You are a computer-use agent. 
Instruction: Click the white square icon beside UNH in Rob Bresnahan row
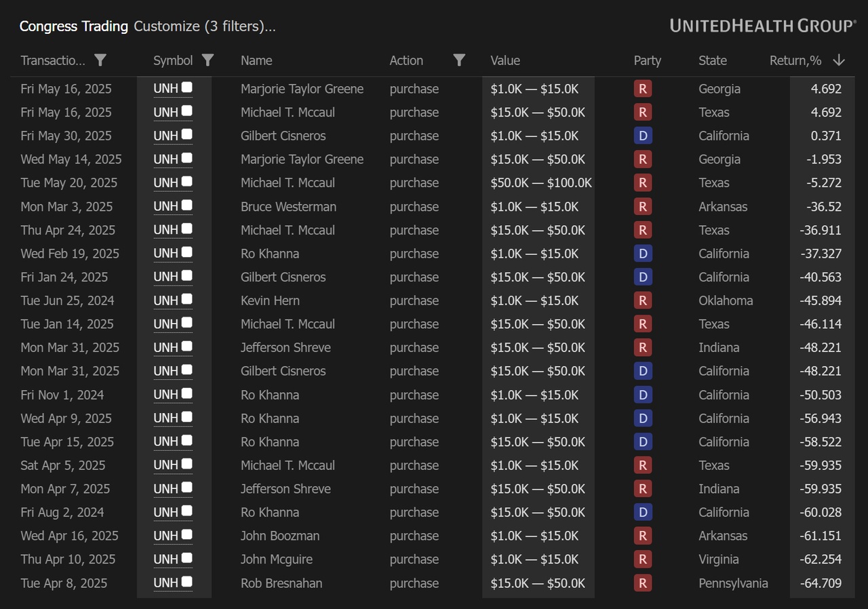186,581
